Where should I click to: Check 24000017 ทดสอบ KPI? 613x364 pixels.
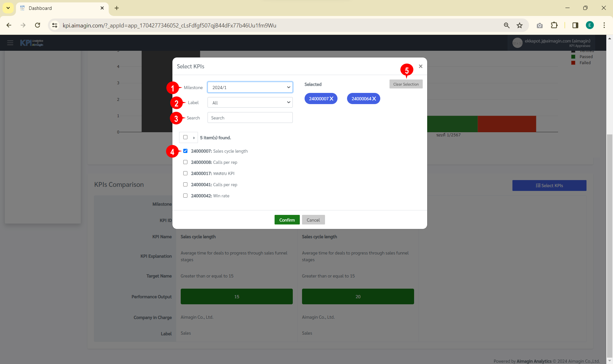(x=185, y=173)
